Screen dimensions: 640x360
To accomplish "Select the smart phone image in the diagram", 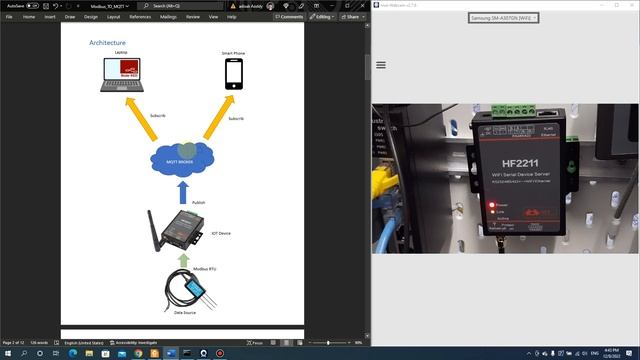I will (x=234, y=74).
